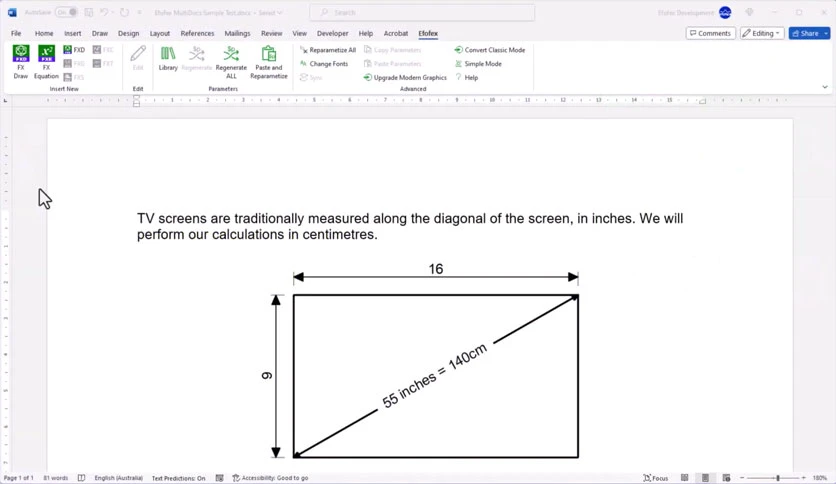This screenshot has height=484, width=836.
Task: Switch to Print Layout view icon
Action: pyautogui.click(x=705, y=478)
